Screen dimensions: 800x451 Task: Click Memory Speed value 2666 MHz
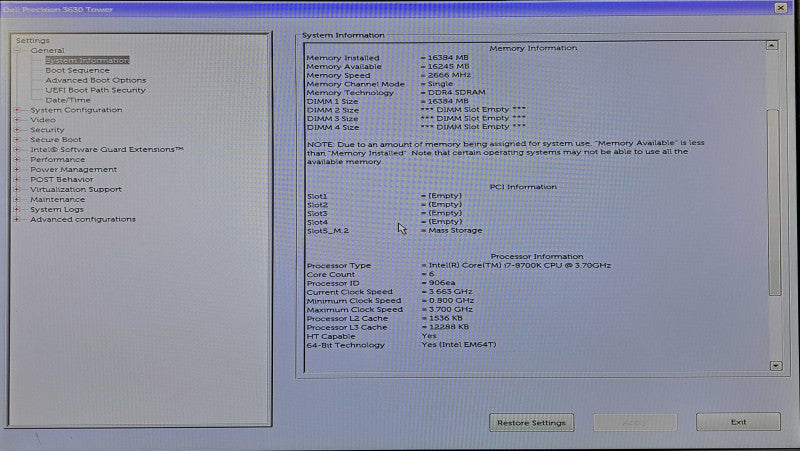click(449, 75)
